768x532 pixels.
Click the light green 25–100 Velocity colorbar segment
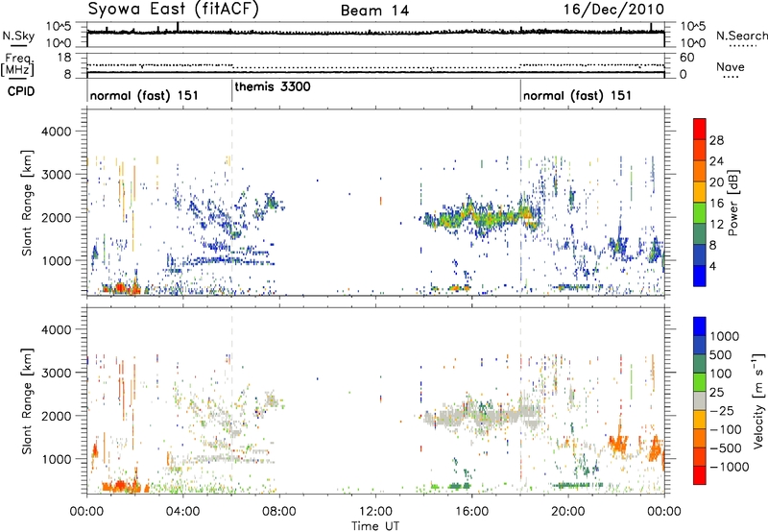[x=700, y=382]
